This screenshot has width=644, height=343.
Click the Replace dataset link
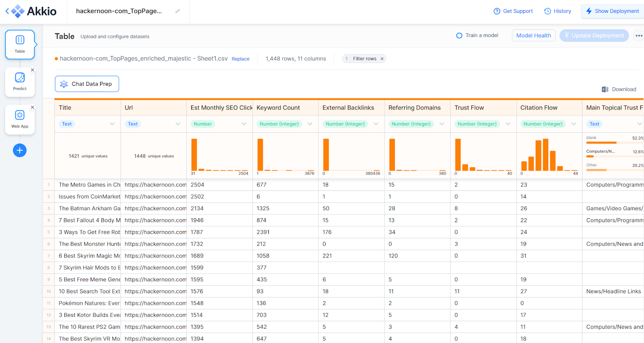tap(240, 59)
